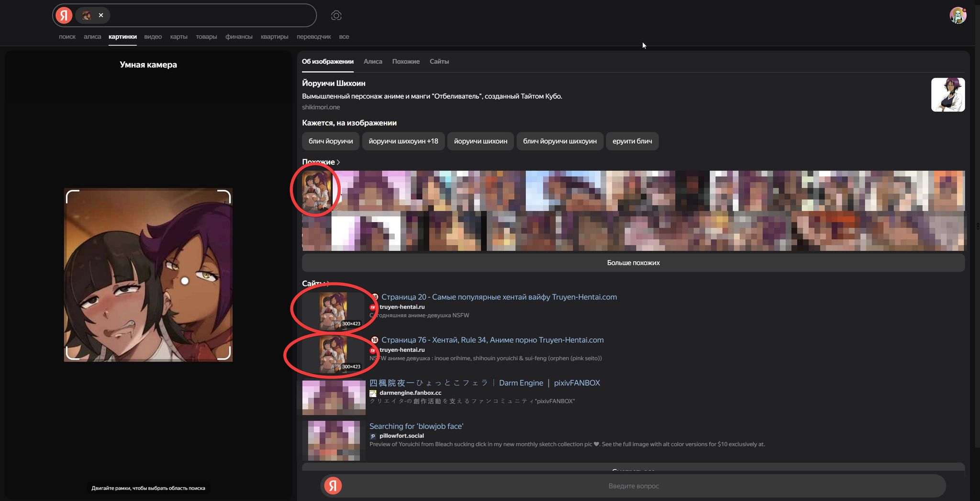The image size is (980, 501).
Task: Click the red Yandex icon beside question field
Action: click(x=333, y=486)
